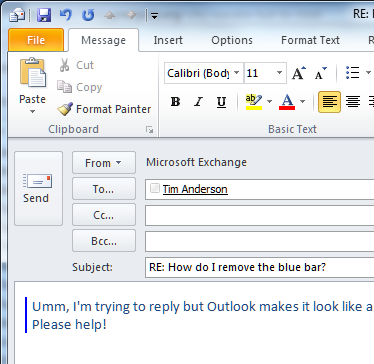Center the paragraph text
The height and width of the screenshot is (364, 374).
point(353,102)
